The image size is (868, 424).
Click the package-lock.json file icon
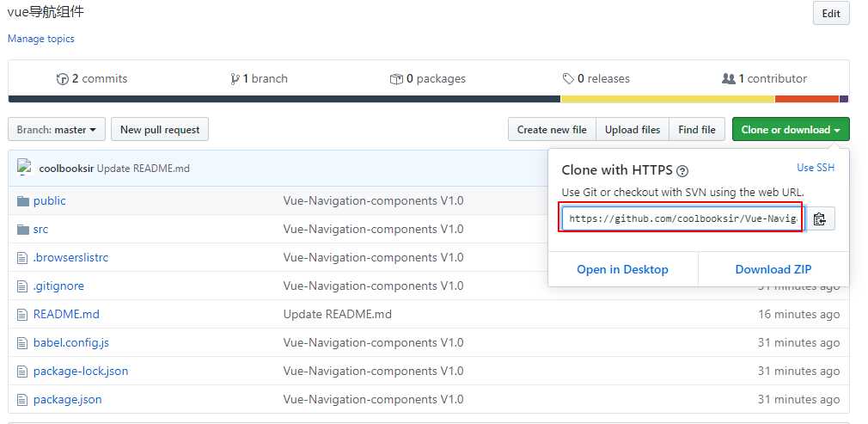(22, 372)
